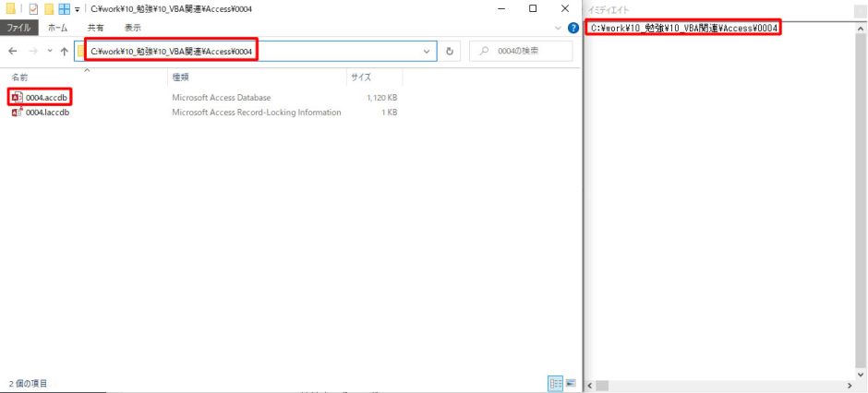This screenshot has height=393, width=868.
Task: Switch to details view layout
Action: 555,383
